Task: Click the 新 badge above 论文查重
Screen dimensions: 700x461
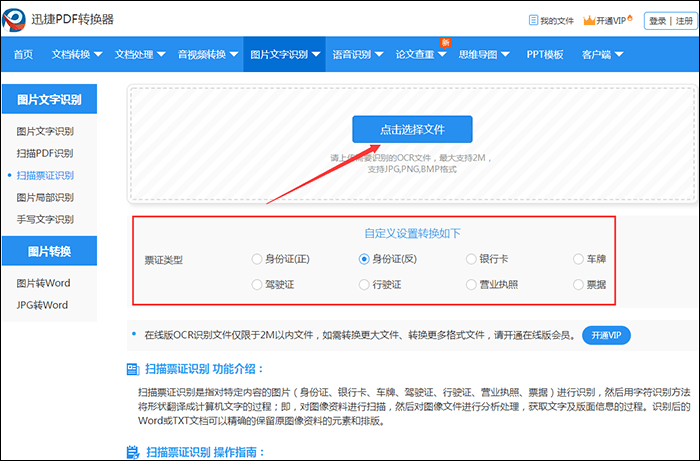Action: (445, 42)
